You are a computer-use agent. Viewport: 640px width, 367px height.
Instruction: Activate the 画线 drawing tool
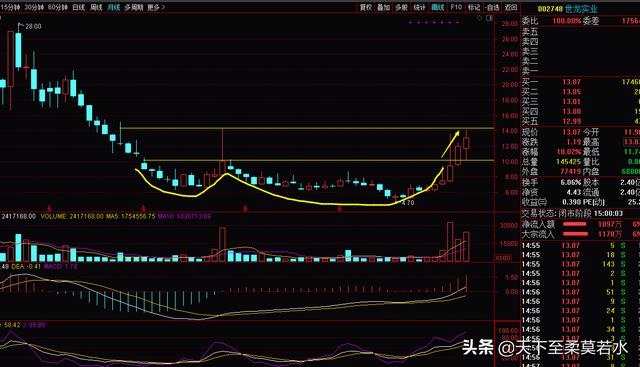click(x=438, y=7)
